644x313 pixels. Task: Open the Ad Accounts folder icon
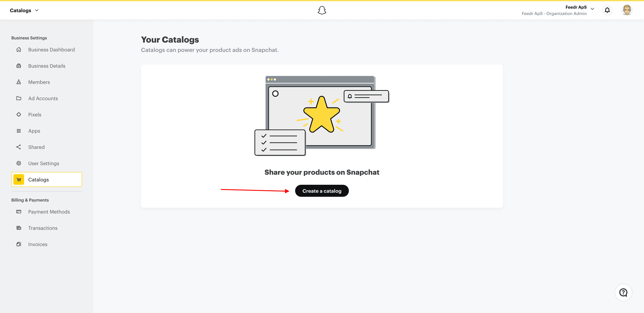(x=19, y=98)
